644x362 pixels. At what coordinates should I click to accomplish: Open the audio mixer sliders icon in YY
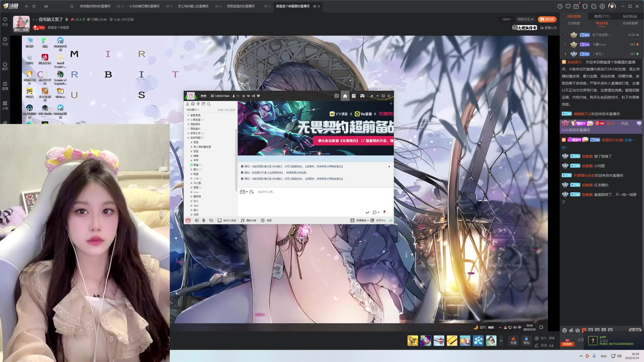[211, 220]
